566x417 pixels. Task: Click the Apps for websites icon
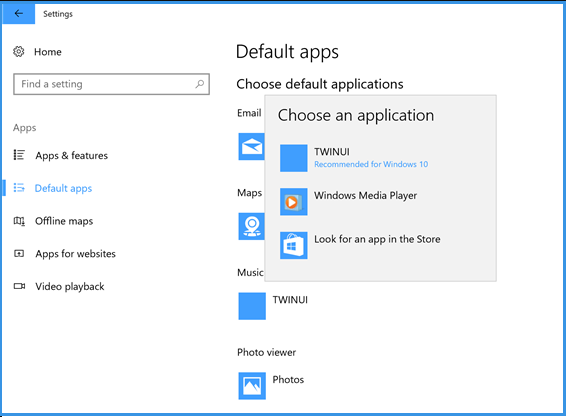(x=19, y=253)
